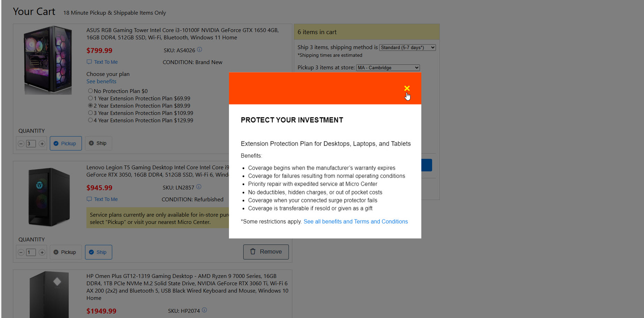Click Text To Me under ASUS price

(106, 62)
